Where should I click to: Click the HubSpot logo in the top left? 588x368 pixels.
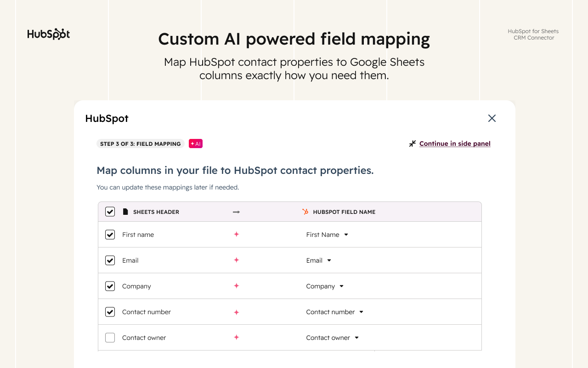point(48,34)
